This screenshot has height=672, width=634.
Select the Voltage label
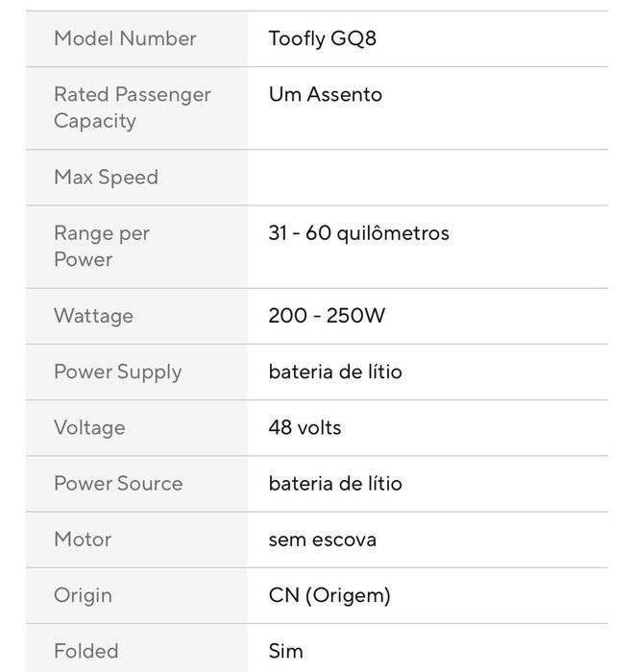tap(89, 428)
